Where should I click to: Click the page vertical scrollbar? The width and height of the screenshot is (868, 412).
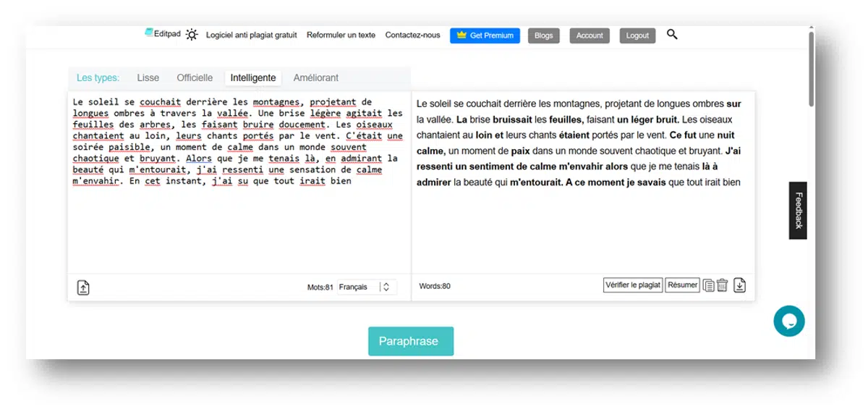811,69
